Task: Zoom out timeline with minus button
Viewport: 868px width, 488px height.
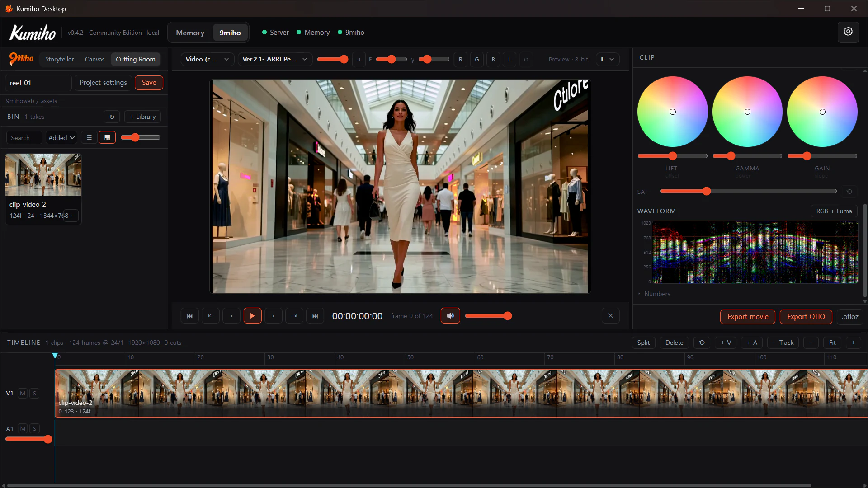Action: [x=811, y=343]
